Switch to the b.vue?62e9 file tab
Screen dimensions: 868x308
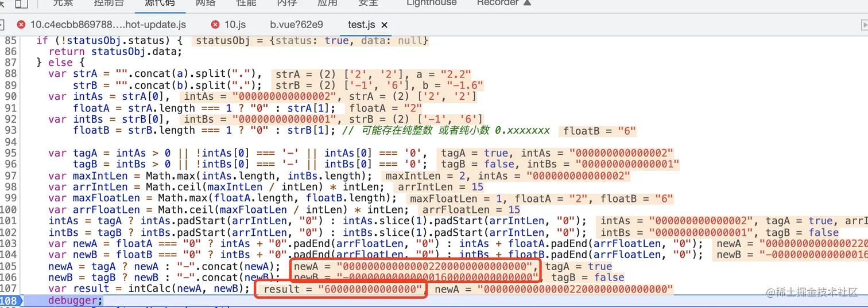(x=296, y=25)
